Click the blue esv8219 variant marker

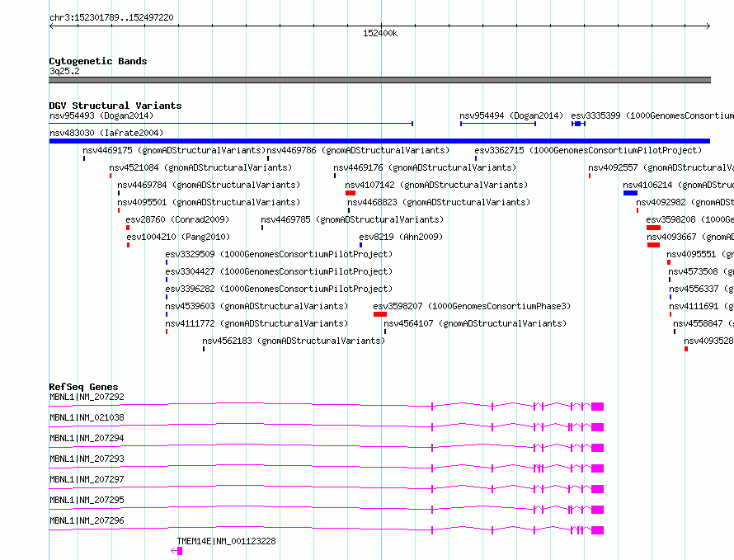361,245
